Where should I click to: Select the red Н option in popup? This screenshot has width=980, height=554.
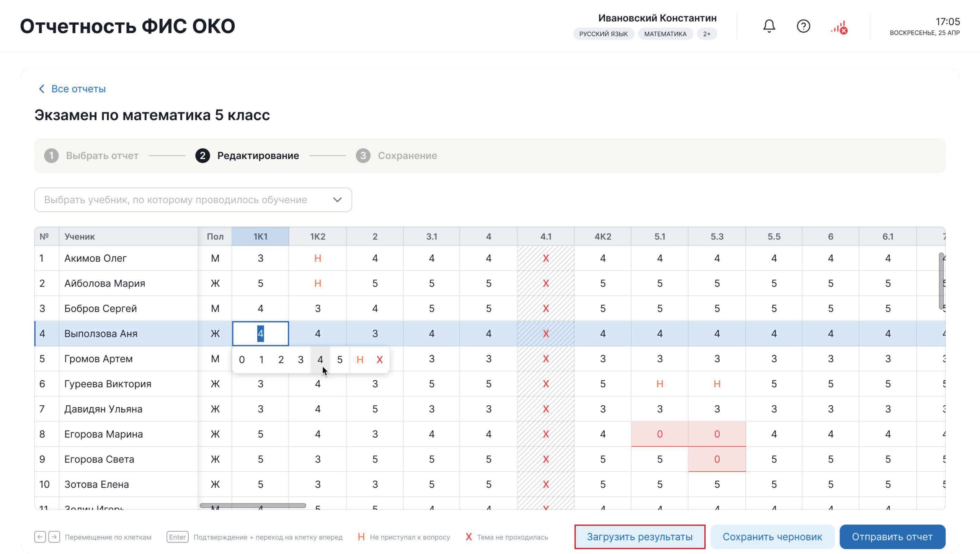coord(359,359)
